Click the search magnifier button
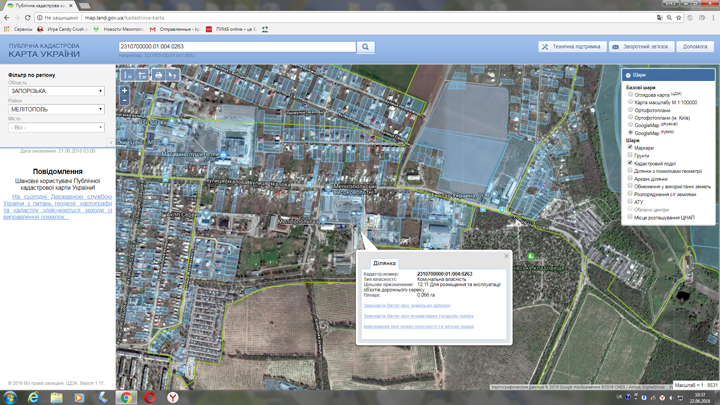 [366, 47]
